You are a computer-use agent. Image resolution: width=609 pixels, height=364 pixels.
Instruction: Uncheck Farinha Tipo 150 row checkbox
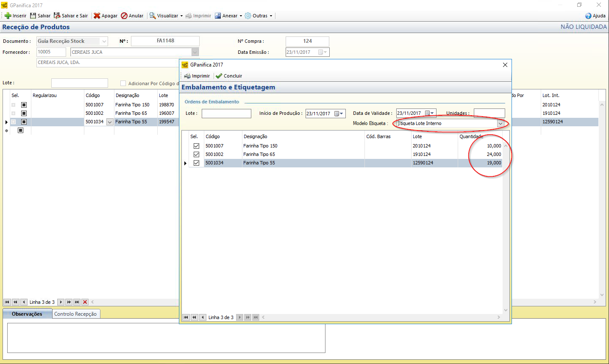(196, 146)
